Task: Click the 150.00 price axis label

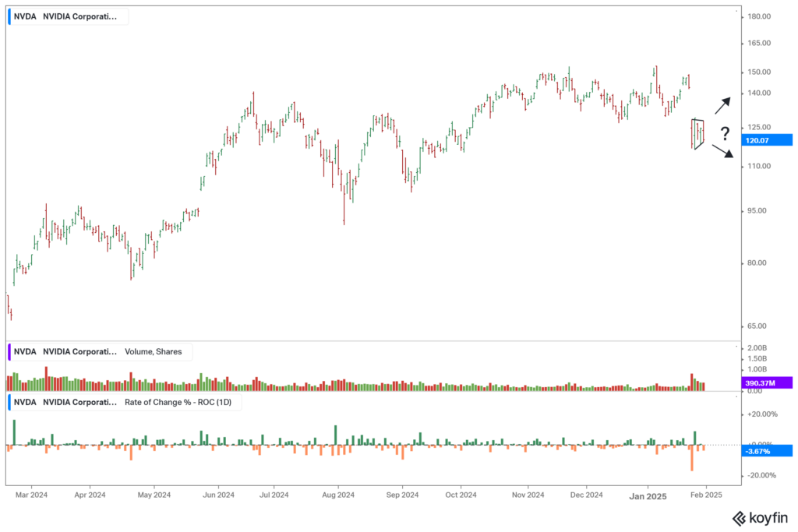Action: point(759,72)
